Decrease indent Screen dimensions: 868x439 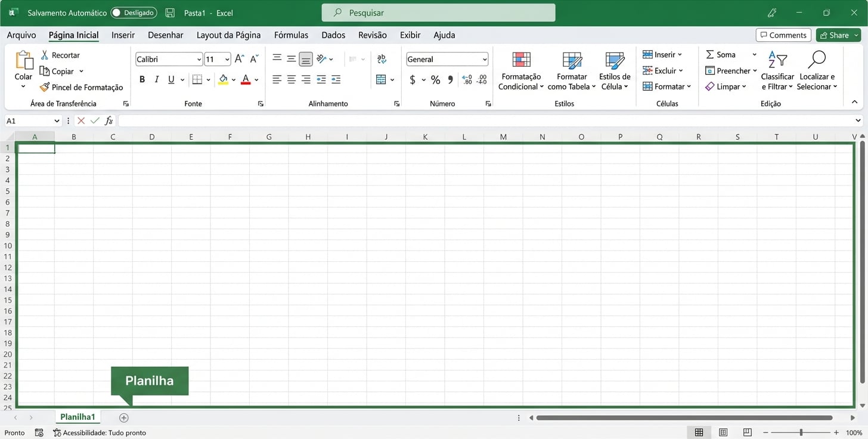click(x=321, y=79)
